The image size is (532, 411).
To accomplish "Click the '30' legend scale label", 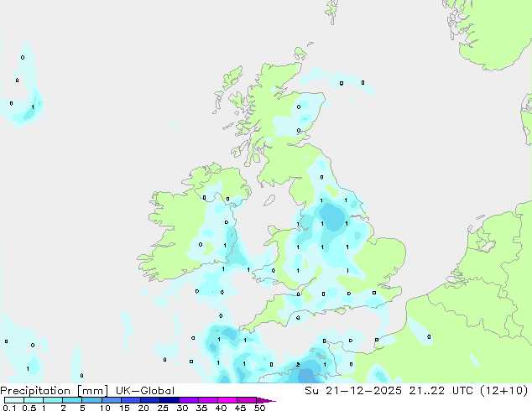I will click(183, 408).
